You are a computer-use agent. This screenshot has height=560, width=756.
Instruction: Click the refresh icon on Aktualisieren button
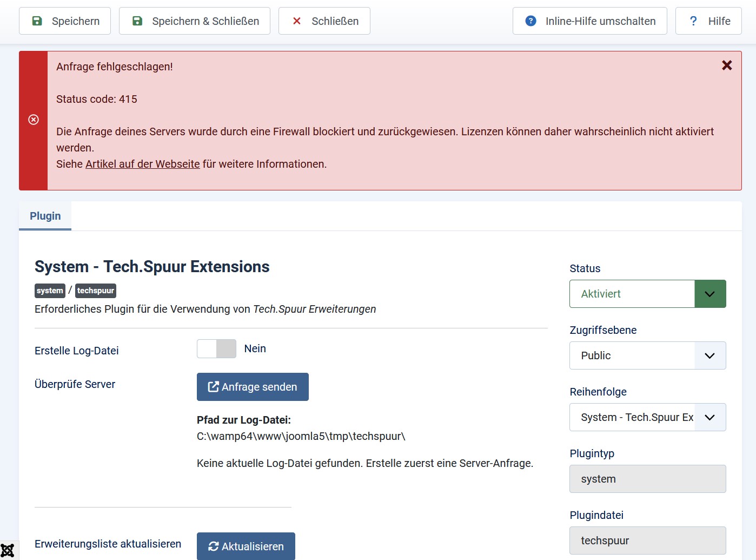tap(214, 546)
